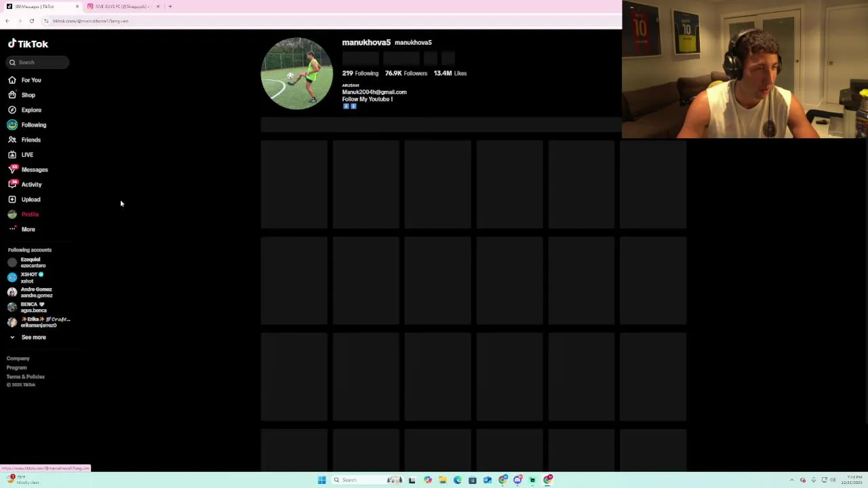
Task: Click the tiktok.com address bar URL
Action: (91, 21)
